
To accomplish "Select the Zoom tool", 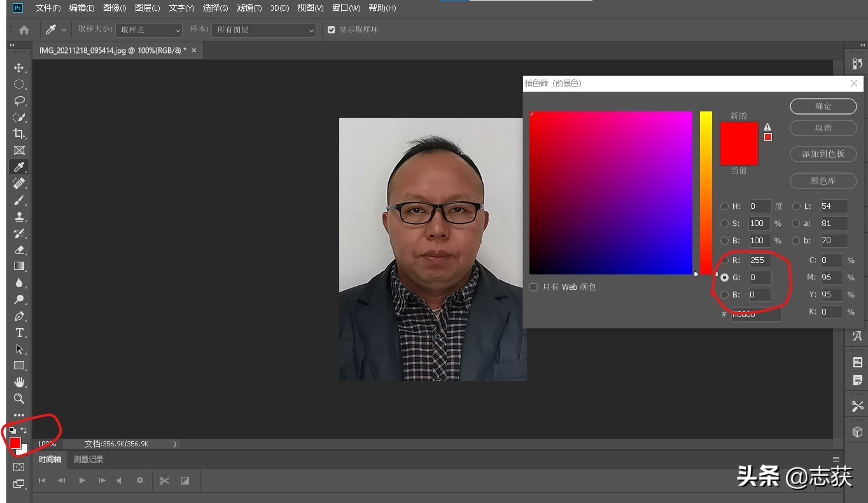I will coord(19,399).
